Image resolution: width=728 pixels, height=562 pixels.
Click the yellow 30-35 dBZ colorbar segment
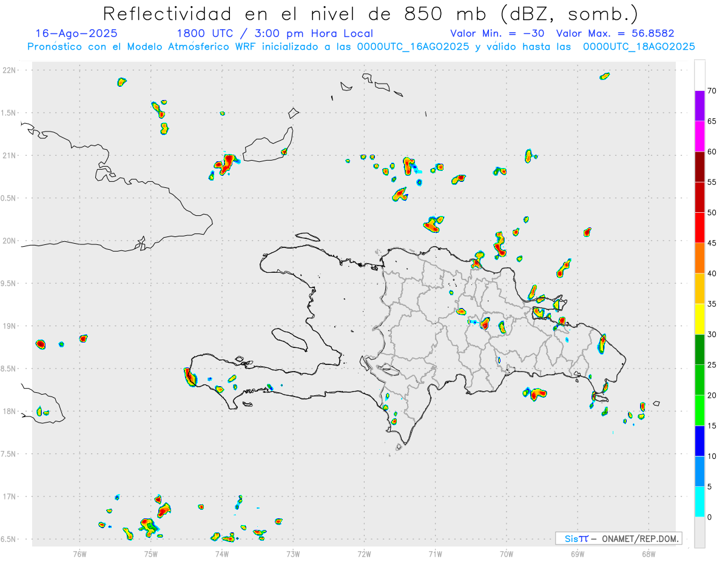[699, 319]
